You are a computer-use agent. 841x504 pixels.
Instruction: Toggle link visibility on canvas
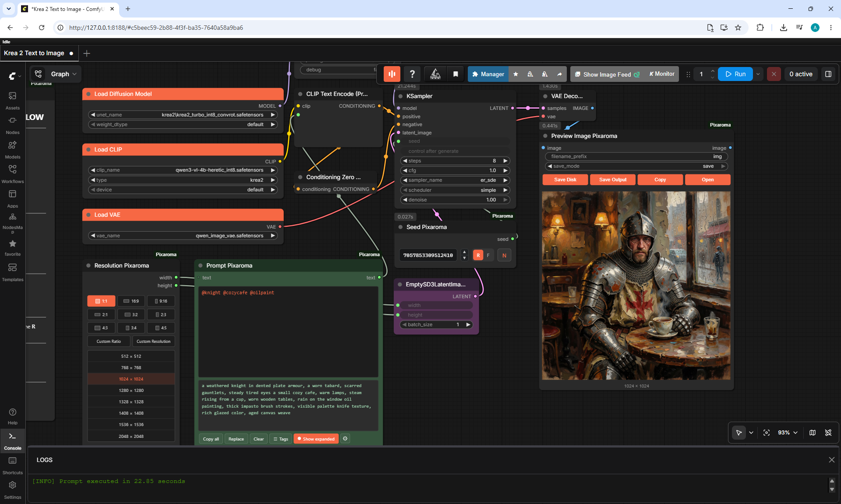coord(828,433)
